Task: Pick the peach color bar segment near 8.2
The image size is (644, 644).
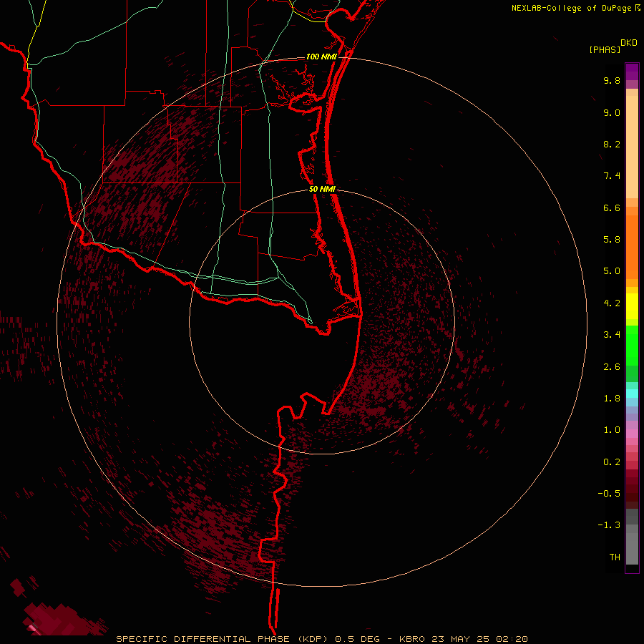Action: point(632,147)
